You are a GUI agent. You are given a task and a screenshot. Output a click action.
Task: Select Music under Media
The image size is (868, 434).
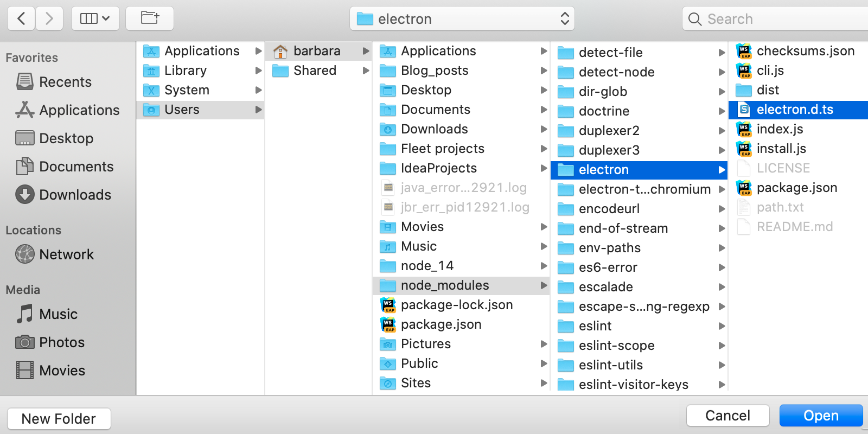pos(47,314)
